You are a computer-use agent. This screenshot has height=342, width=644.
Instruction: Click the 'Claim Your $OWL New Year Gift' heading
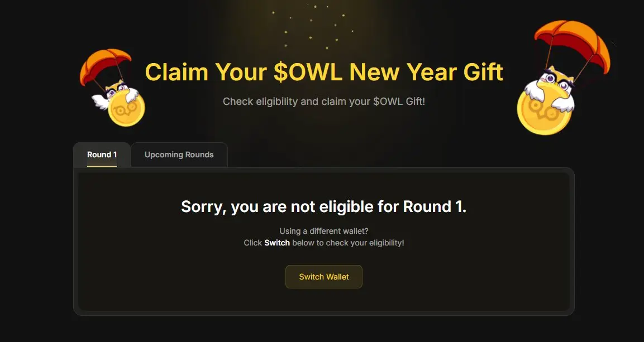pyautogui.click(x=324, y=73)
